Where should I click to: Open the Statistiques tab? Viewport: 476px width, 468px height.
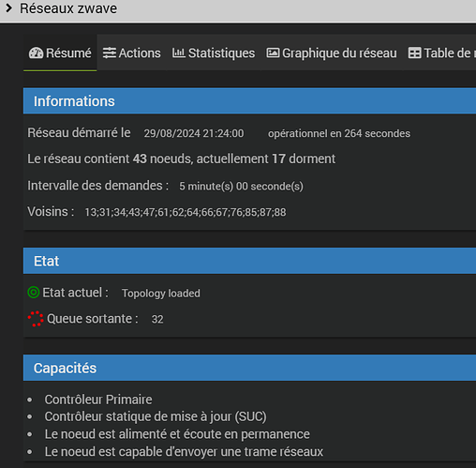tap(214, 53)
